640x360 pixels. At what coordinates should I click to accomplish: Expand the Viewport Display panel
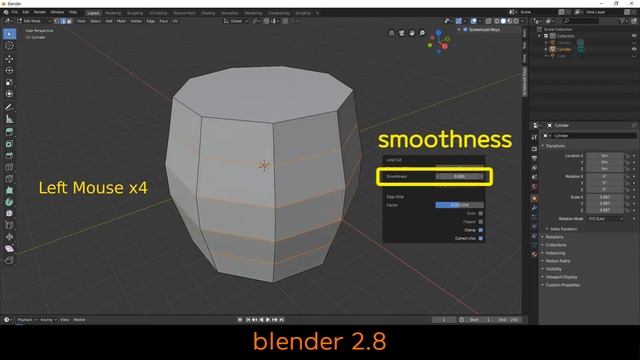click(561, 277)
